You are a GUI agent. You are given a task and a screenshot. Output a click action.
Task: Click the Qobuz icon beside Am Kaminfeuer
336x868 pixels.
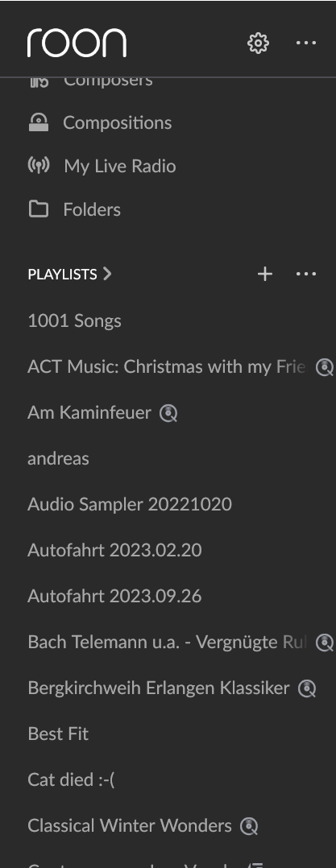[168, 413]
